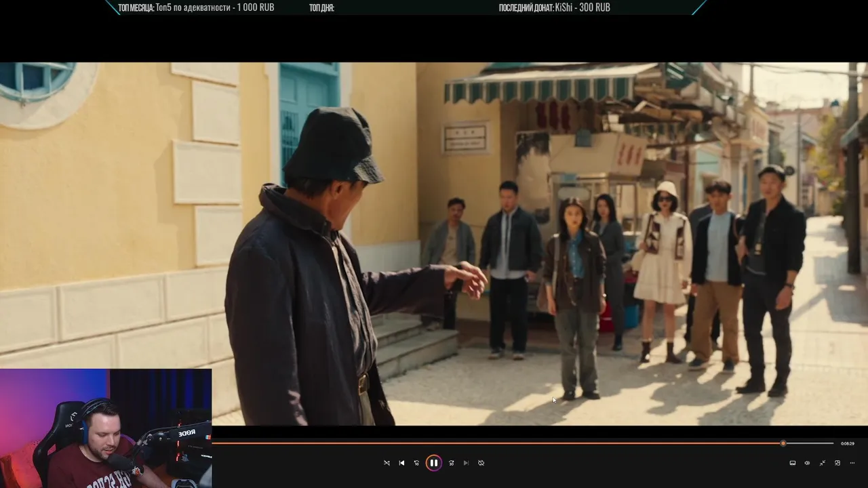
Task: Switch to the mini player view
Action: (x=837, y=463)
